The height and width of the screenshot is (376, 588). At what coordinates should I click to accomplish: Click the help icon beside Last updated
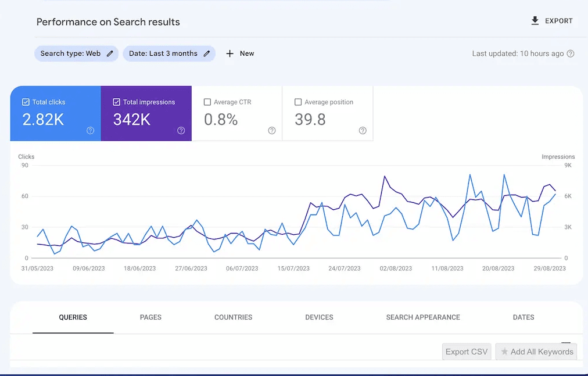pos(570,53)
